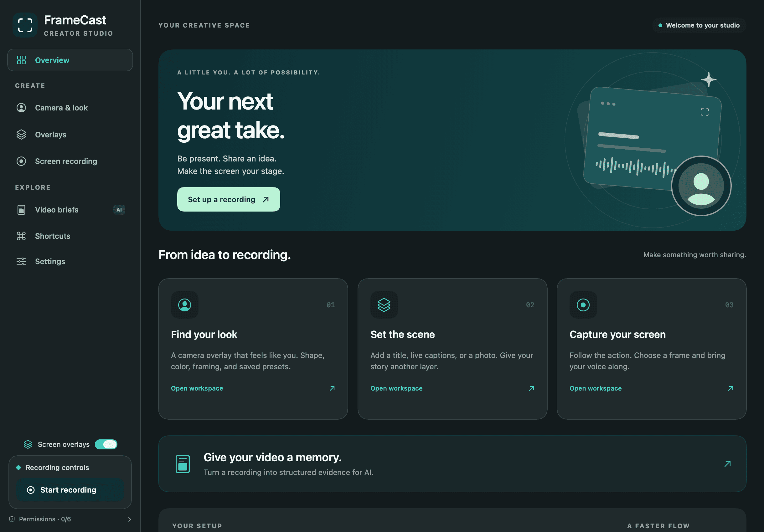764x532 pixels.
Task: Click the Capture your screen record icon
Action: [x=583, y=305]
